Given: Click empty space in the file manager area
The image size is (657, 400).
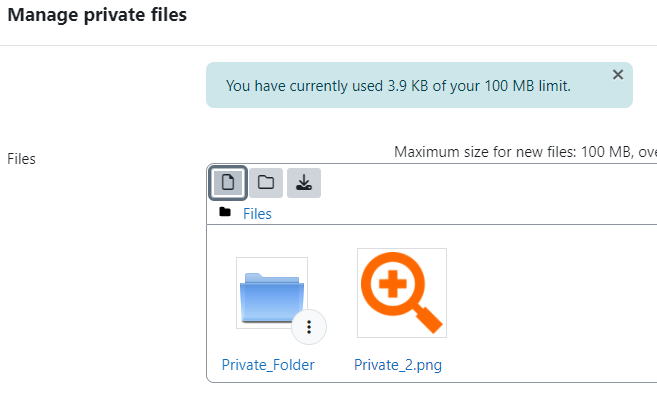Looking at the screenshot, I should tap(545, 302).
